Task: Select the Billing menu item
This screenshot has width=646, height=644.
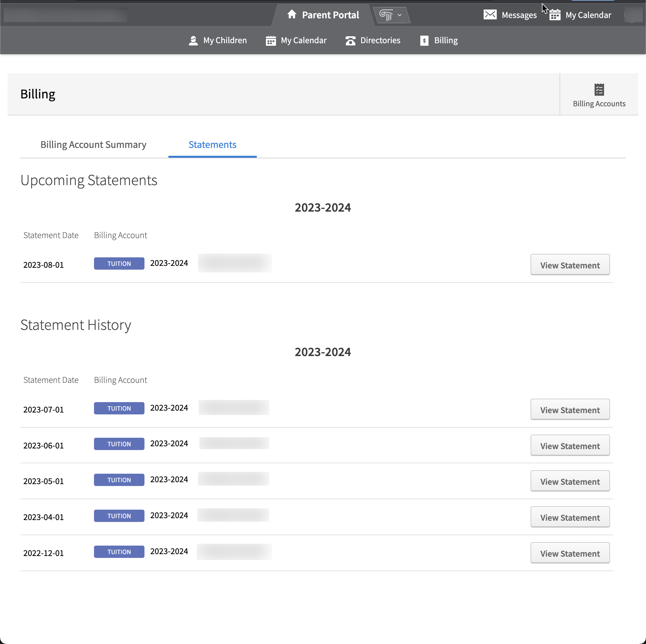Action: pyautogui.click(x=439, y=40)
